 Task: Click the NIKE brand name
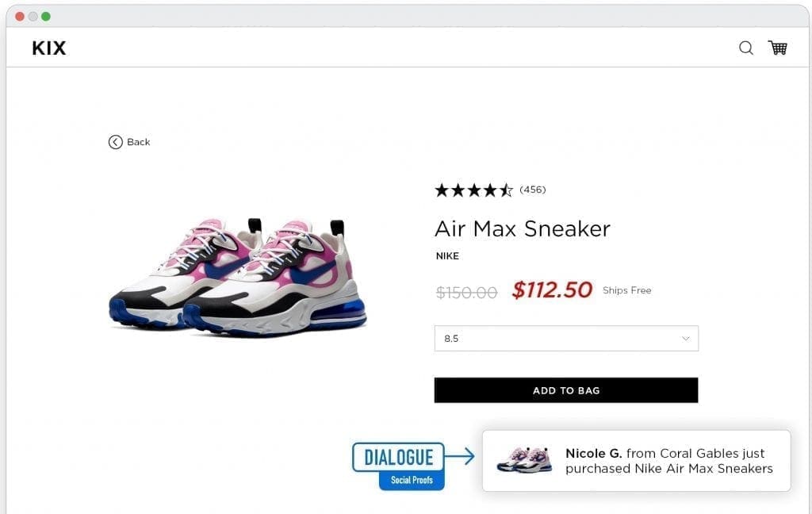coord(447,256)
